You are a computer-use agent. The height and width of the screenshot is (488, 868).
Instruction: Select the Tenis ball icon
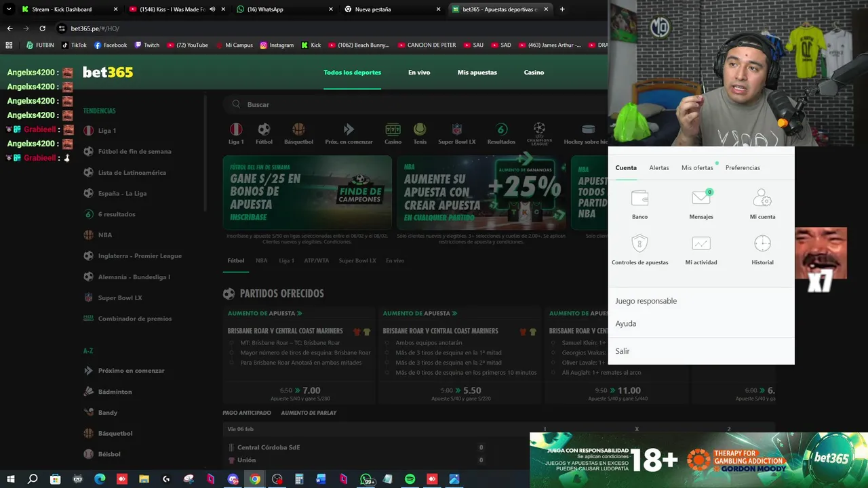(420, 129)
